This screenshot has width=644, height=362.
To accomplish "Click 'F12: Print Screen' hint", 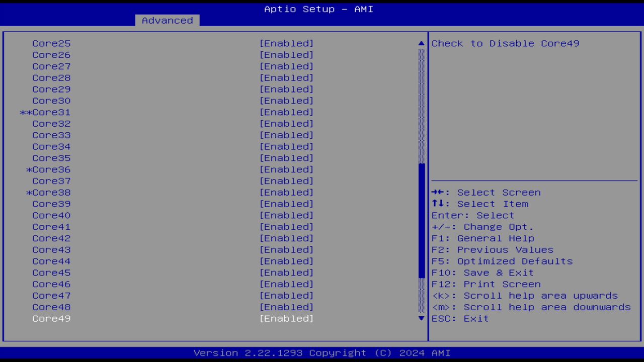I will [x=486, y=284].
